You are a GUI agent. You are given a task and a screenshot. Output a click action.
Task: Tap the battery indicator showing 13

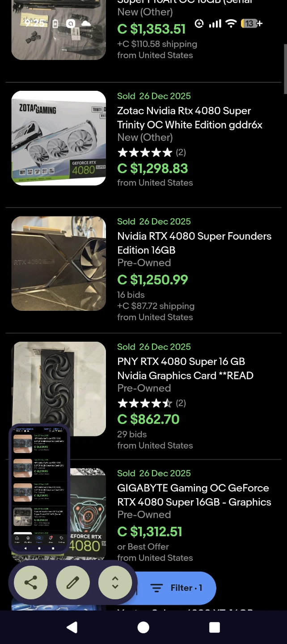(x=251, y=24)
